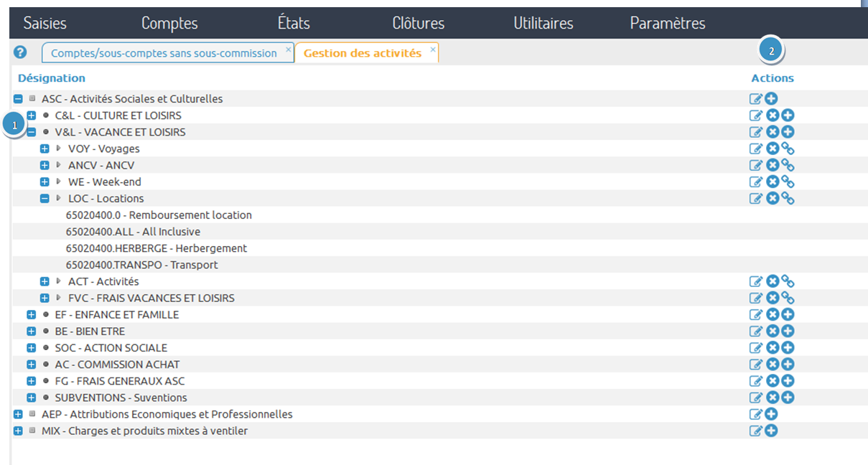Click the Actions column header
This screenshot has height=465, width=868.
click(772, 77)
